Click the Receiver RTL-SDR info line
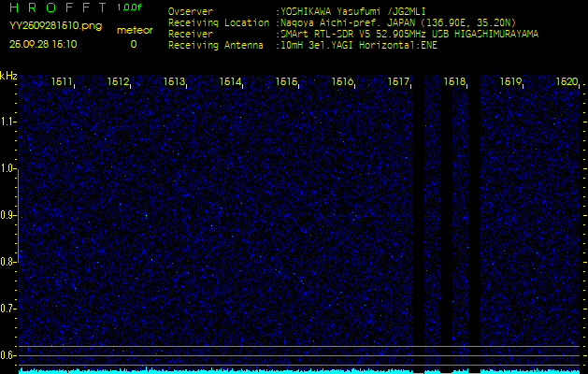 pos(353,35)
